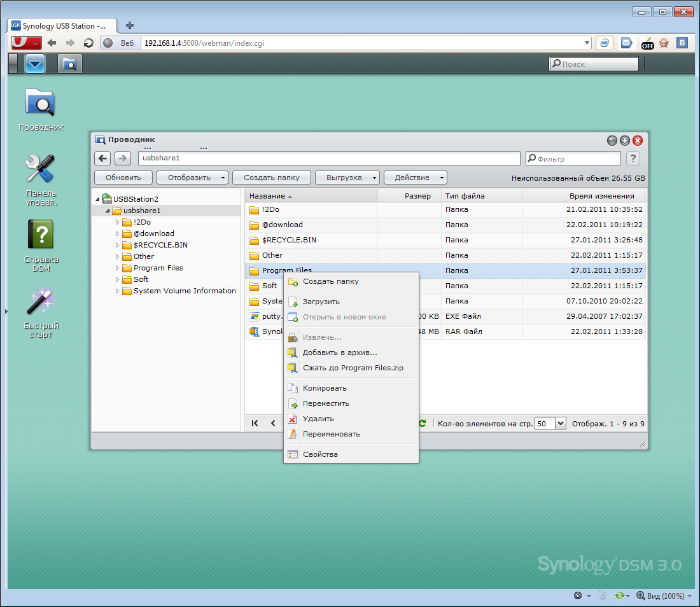Open items-per-page combo box

click(x=560, y=423)
